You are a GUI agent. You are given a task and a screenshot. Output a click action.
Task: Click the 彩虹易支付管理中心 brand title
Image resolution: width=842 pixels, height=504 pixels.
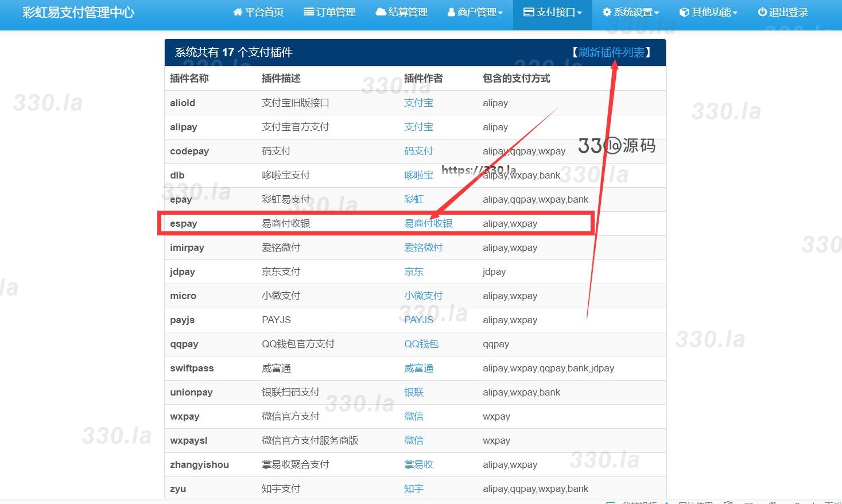(79, 12)
